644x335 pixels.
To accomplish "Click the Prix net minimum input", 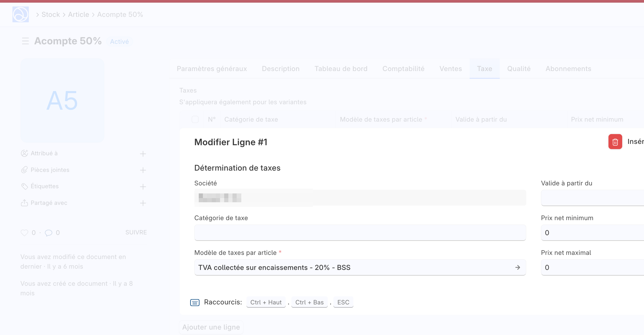I will [x=592, y=233].
